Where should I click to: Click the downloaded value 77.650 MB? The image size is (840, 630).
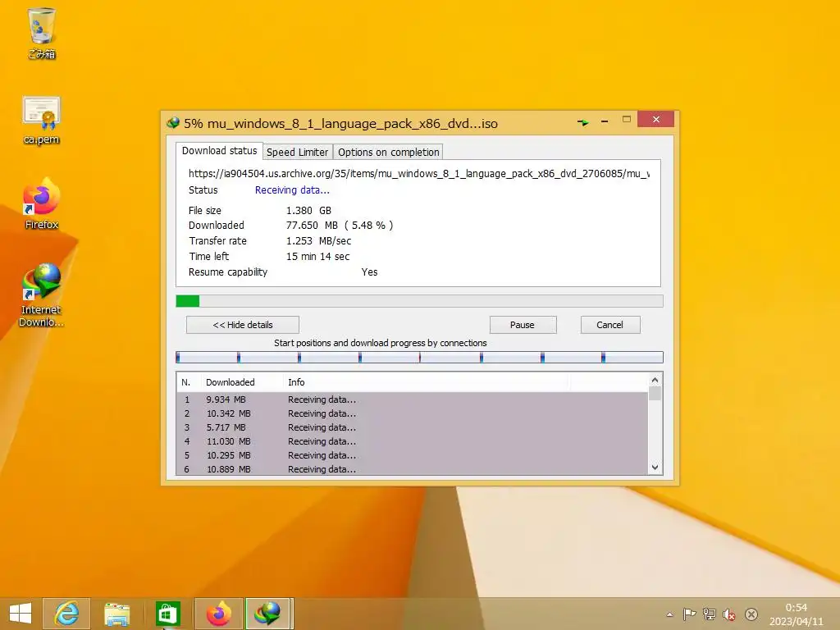(312, 226)
